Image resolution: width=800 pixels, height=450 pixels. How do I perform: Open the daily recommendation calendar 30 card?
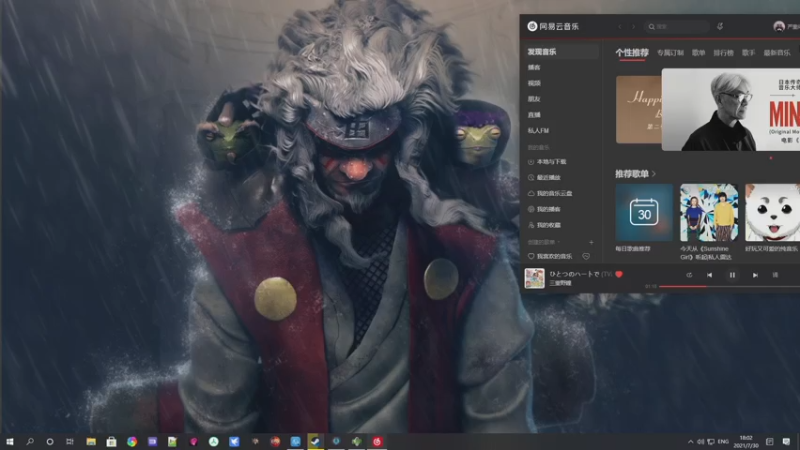click(x=644, y=212)
